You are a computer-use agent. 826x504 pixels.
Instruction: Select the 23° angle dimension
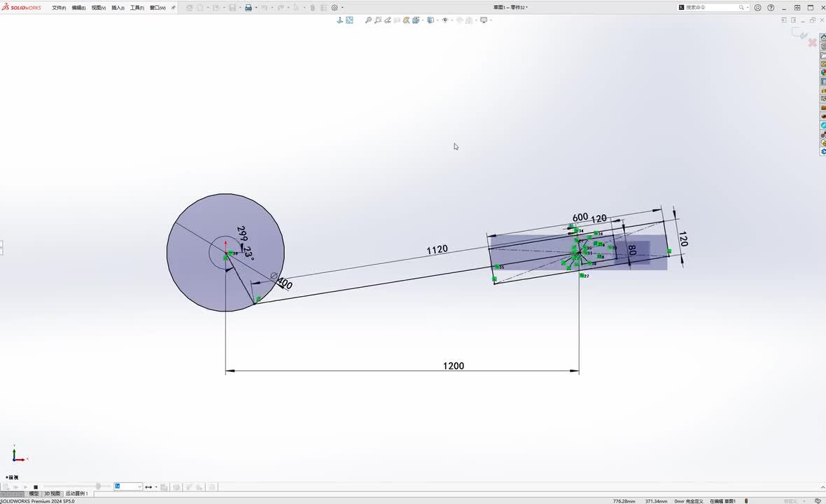pyautogui.click(x=249, y=253)
